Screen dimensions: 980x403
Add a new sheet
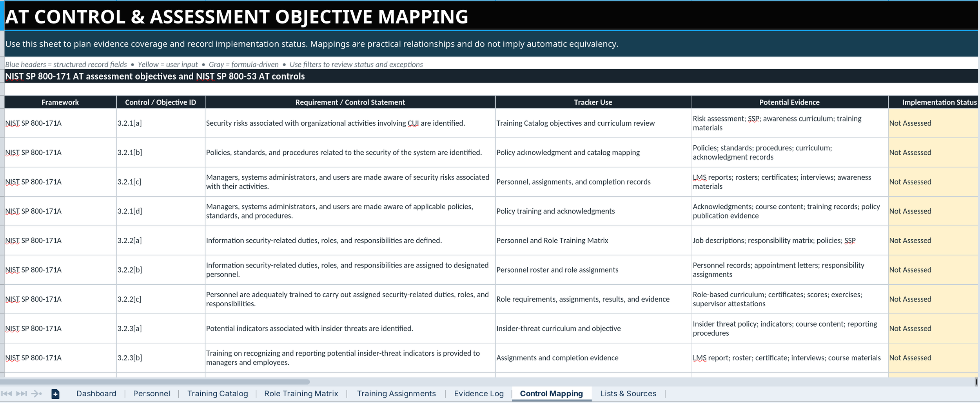[55, 394]
